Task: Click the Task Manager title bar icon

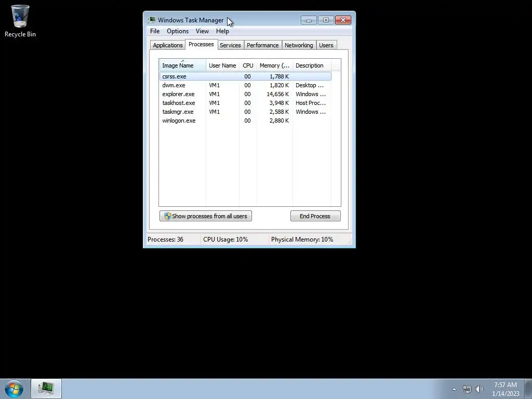Action: coord(152,20)
